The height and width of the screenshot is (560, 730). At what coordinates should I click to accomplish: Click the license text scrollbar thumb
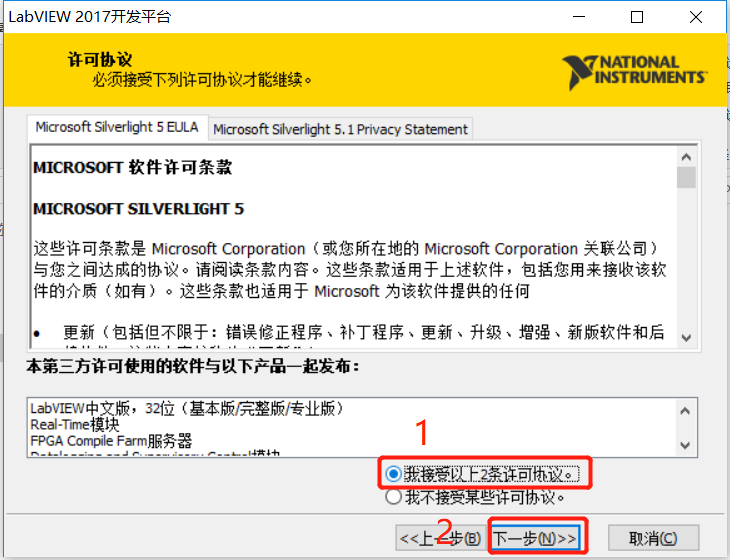(686, 177)
